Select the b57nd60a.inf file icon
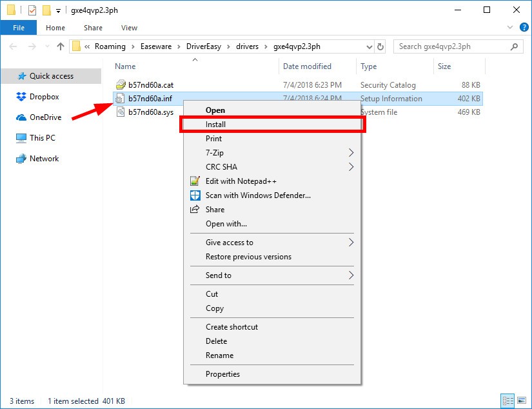Image resolution: width=532 pixels, height=409 pixels. pos(120,99)
